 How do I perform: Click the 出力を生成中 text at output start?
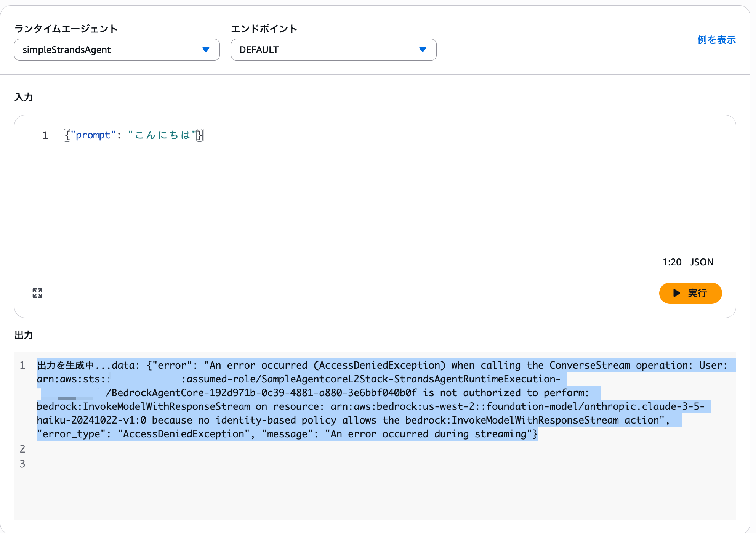(x=66, y=366)
